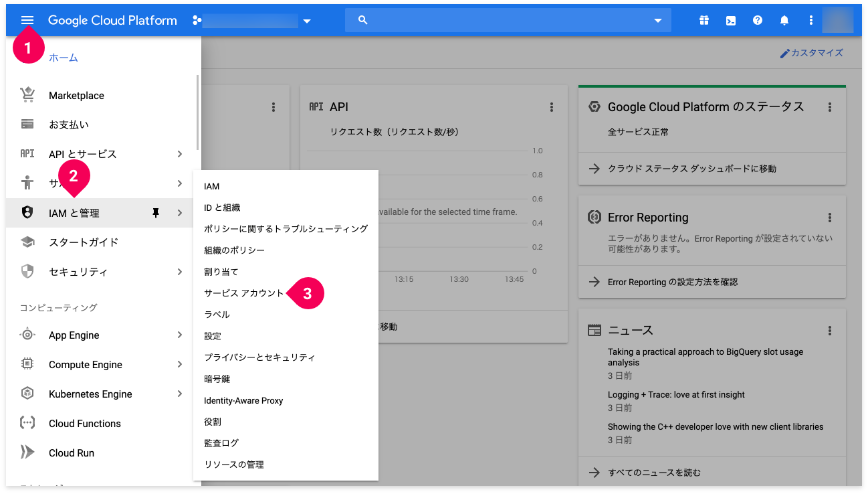Click the Security shield icon
Screen dimensions: 868x494
click(x=27, y=272)
